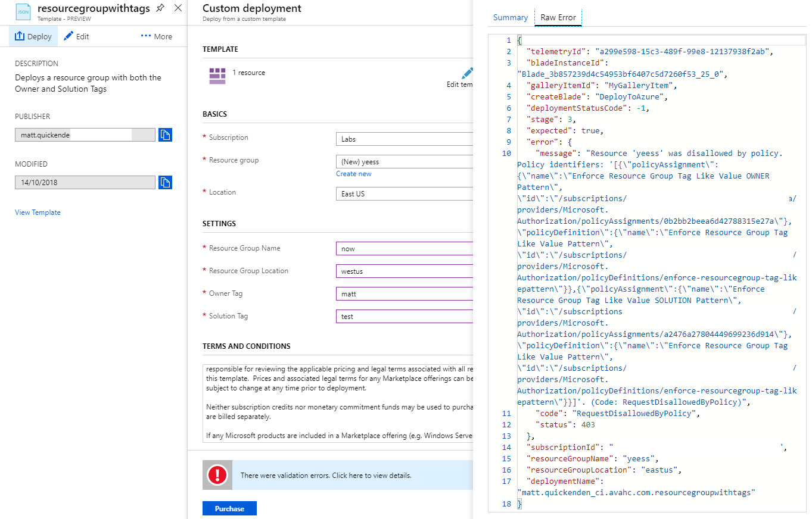The height and width of the screenshot is (519, 812).
Task: Click the "status": 403 line
Action: (x=565, y=424)
